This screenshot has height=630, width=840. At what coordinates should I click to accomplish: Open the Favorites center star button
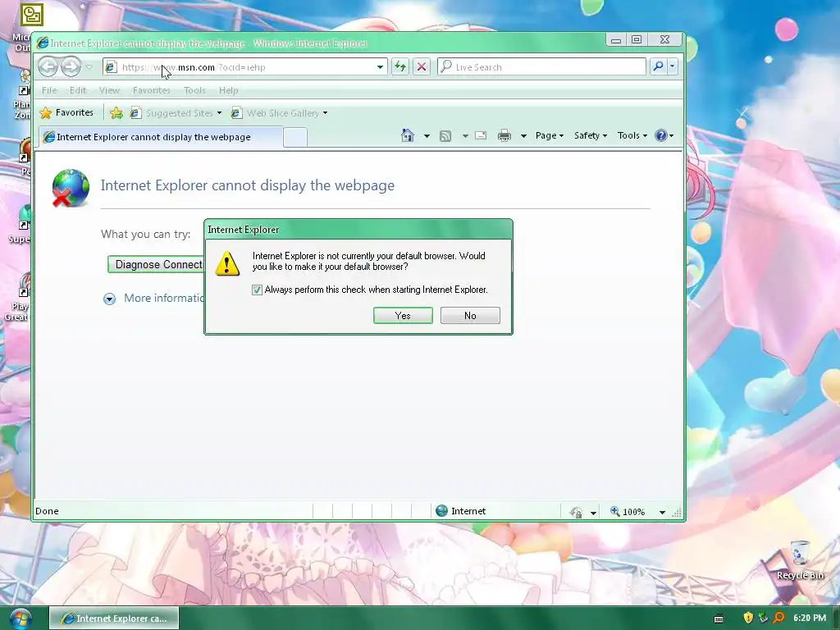(67, 112)
